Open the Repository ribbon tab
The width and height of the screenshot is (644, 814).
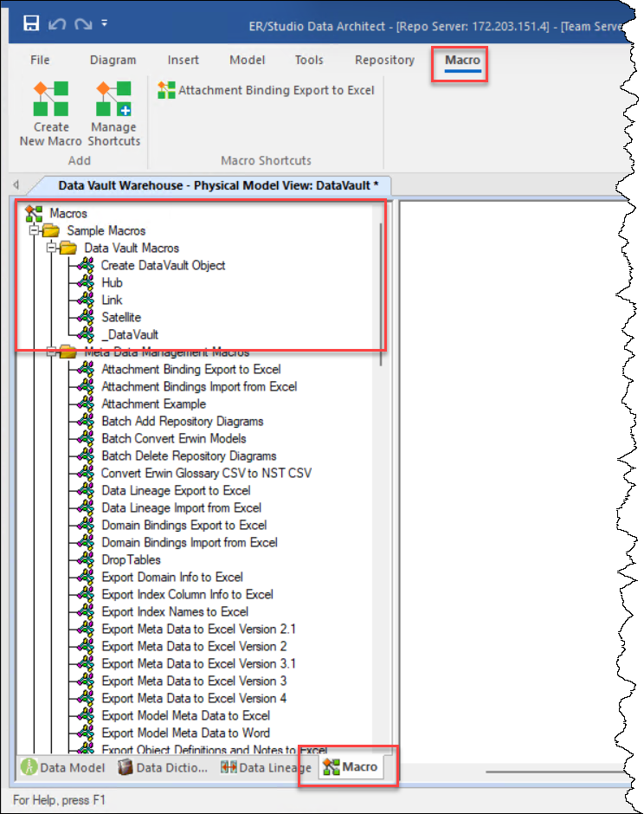(x=384, y=61)
